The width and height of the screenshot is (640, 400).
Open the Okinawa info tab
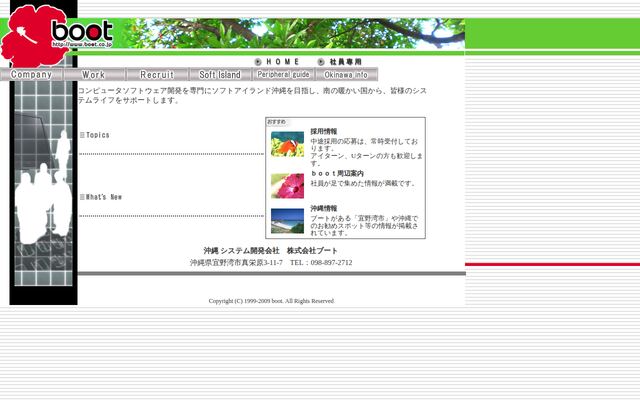[346, 75]
